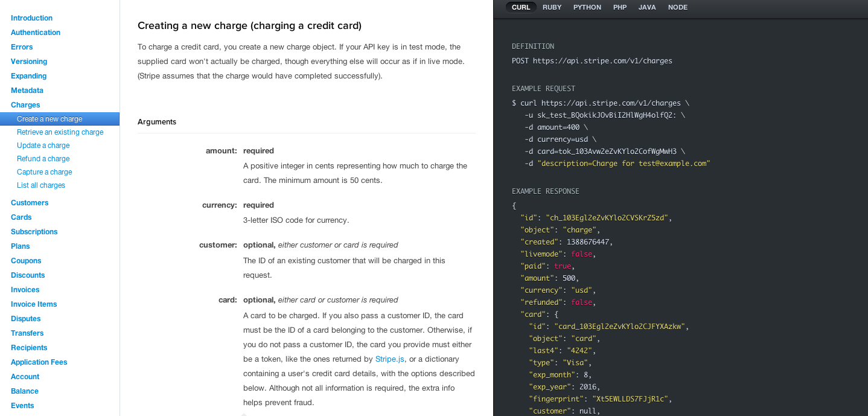This screenshot has width=868, height=416.
Task: Open the Refund a charge page
Action: coord(43,158)
